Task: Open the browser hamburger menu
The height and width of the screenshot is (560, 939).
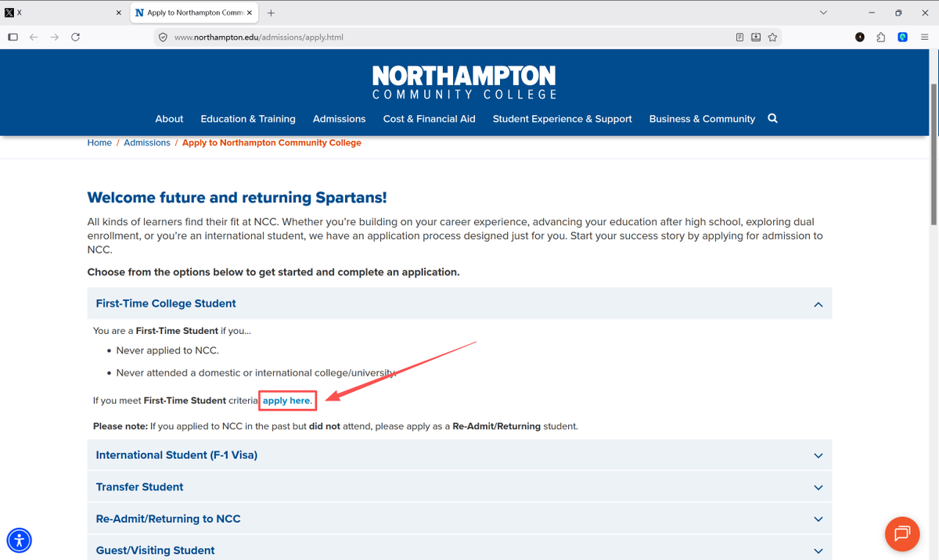Action: (923, 37)
